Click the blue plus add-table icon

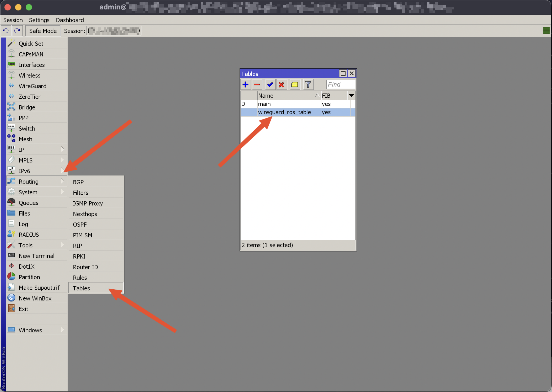[x=245, y=84]
